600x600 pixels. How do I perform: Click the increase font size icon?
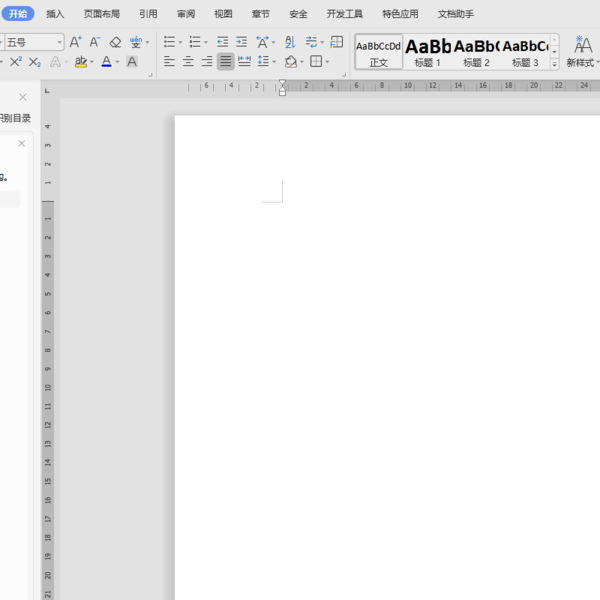(x=76, y=42)
